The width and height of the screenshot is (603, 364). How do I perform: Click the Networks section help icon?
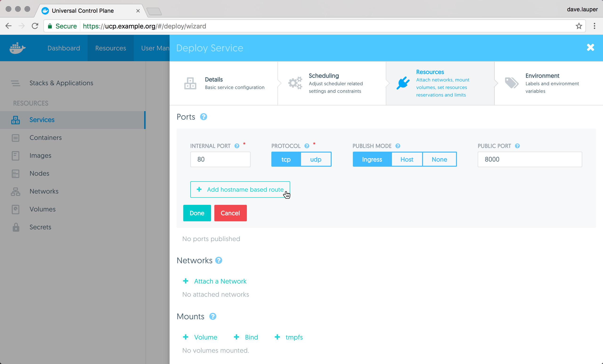point(219,261)
